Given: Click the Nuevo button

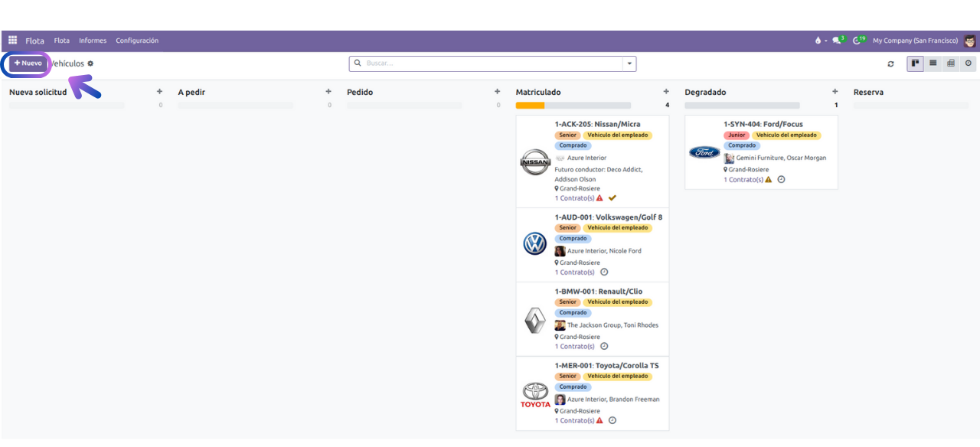Looking at the screenshot, I should (28, 64).
